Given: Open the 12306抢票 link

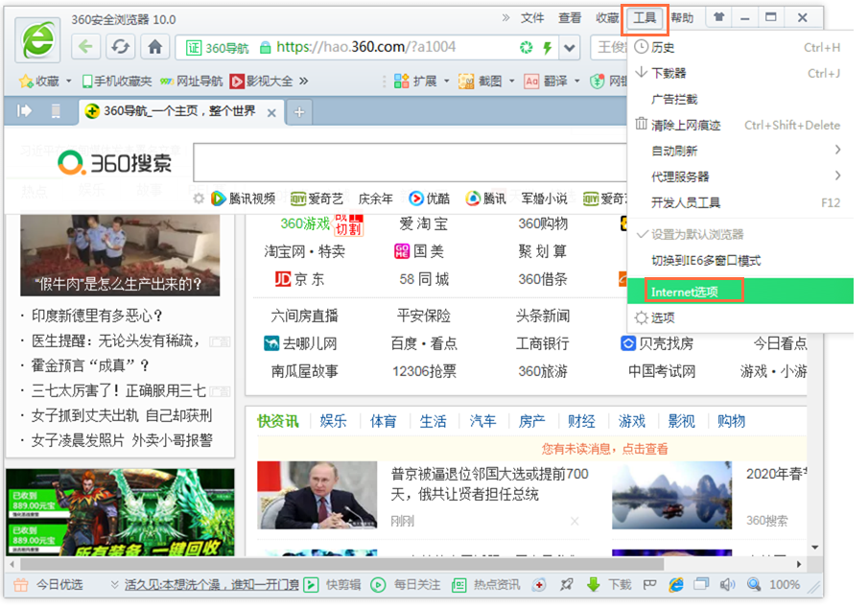Looking at the screenshot, I should 424,371.
